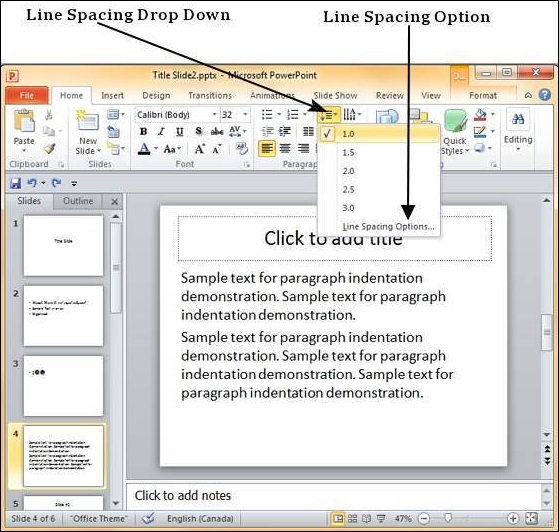Select Align Text Right
This screenshot has width=559, height=532.
tap(303, 148)
